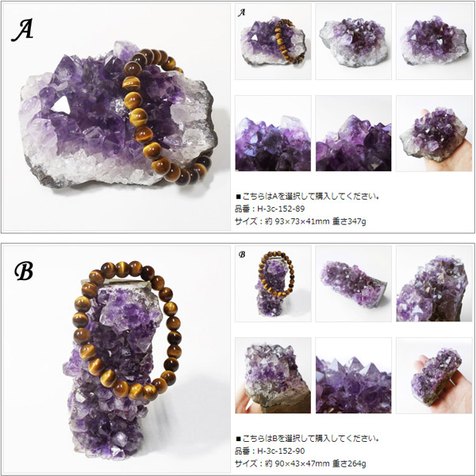Image resolution: width=476 pixels, height=476 pixels.
Task: Open product A dark purple macro thumbnail
Action: [353, 133]
